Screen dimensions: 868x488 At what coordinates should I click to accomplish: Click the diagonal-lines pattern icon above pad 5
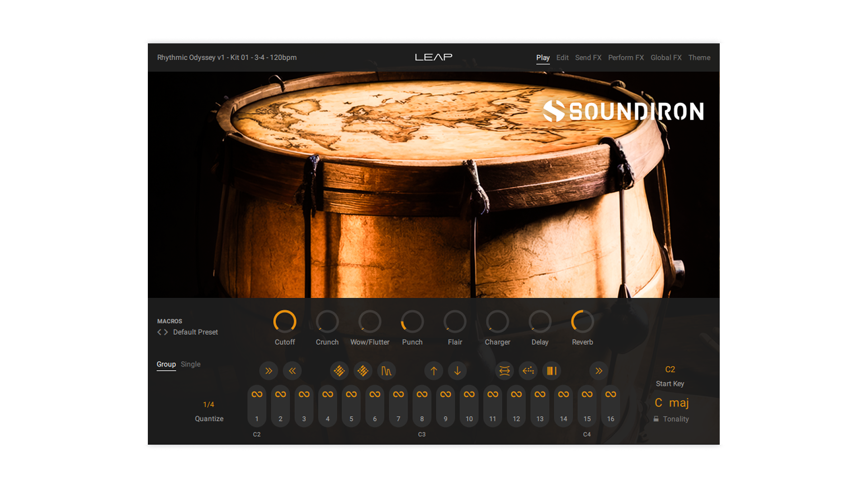[x=363, y=371]
